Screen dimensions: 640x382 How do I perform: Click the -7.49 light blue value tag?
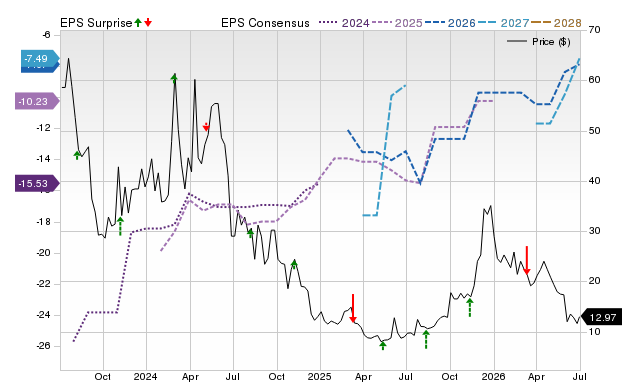(40, 58)
